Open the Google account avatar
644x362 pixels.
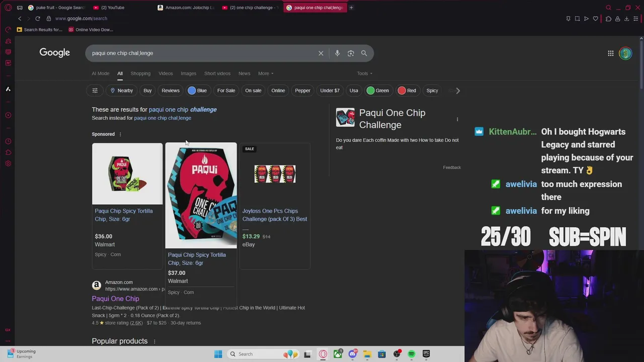pyautogui.click(x=625, y=53)
